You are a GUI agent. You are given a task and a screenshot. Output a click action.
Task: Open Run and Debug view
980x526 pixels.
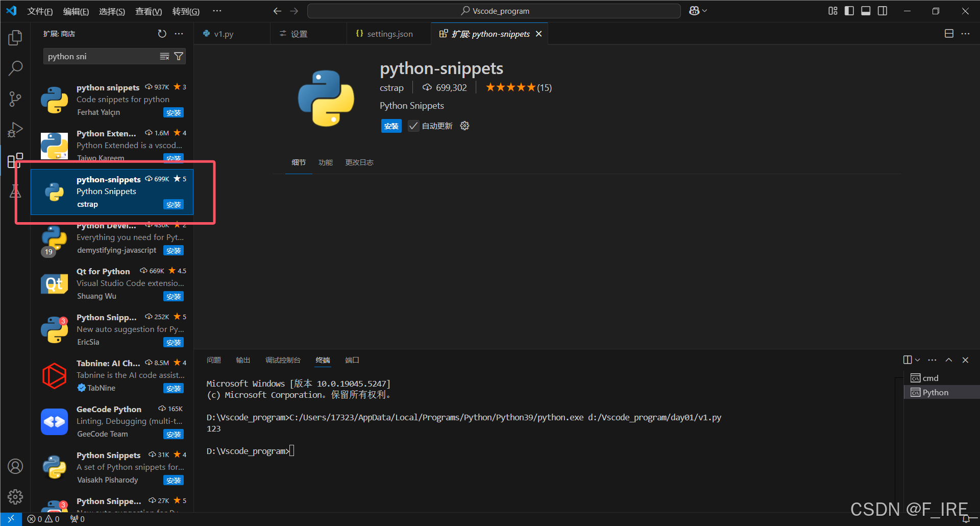pyautogui.click(x=15, y=130)
